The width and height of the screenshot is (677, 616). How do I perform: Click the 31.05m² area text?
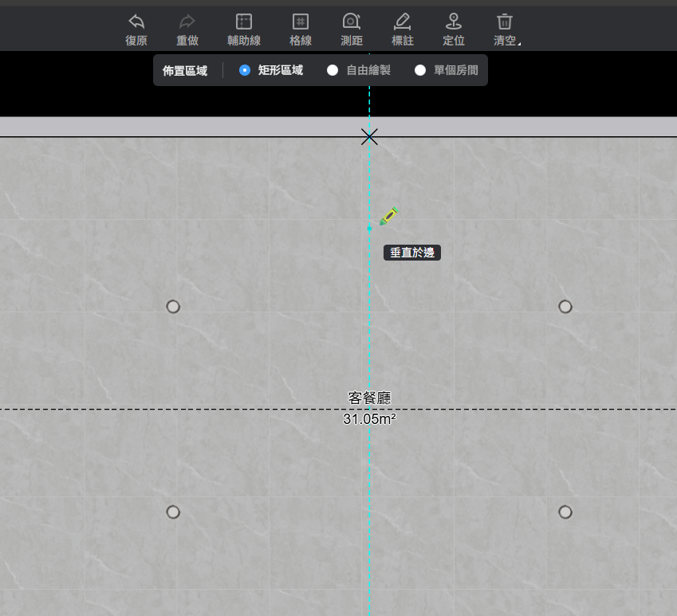pyautogui.click(x=369, y=419)
